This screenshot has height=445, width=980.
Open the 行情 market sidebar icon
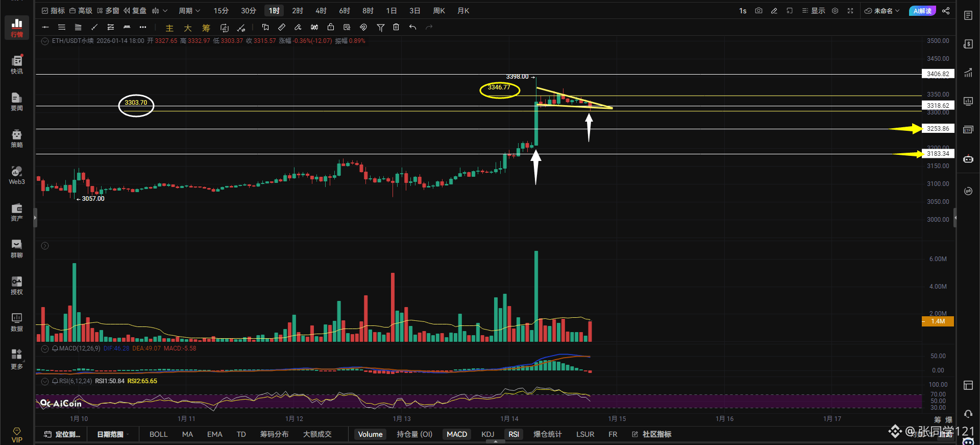(17, 28)
